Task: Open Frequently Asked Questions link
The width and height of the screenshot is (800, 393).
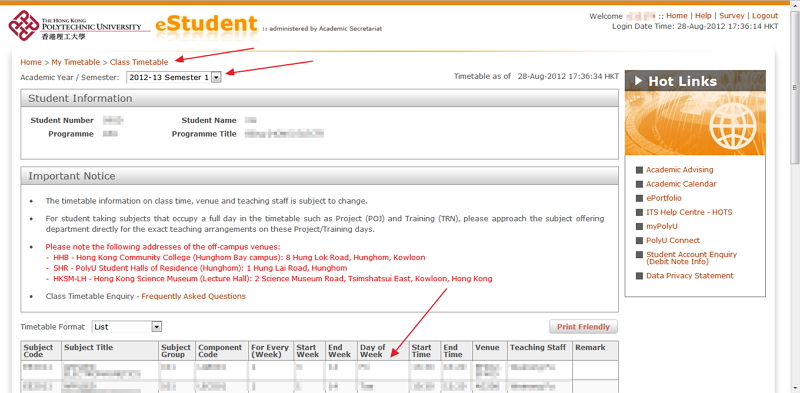Action: click(x=193, y=296)
